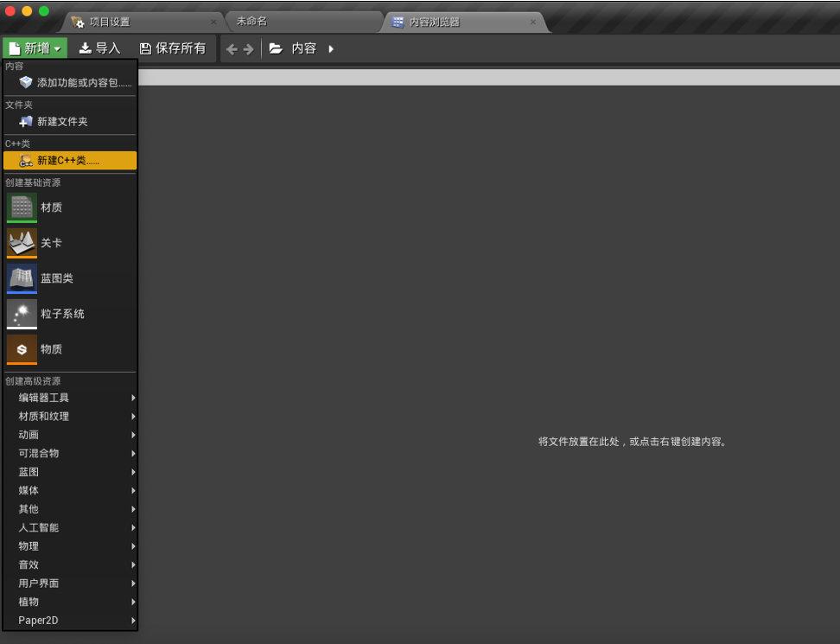Image resolution: width=840 pixels, height=644 pixels.
Task: Click the level landscape thumbnail icon
Action: pos(22,243)
